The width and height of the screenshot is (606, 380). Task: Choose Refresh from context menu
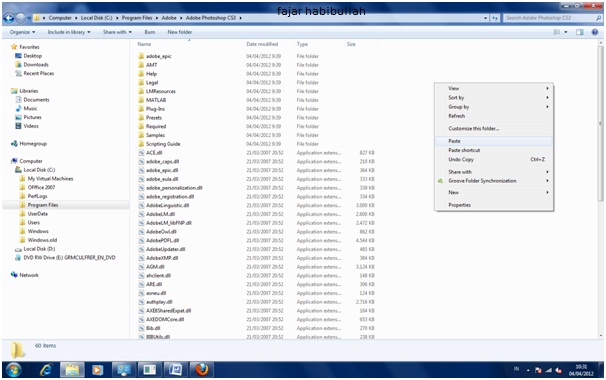click(494, 116)
